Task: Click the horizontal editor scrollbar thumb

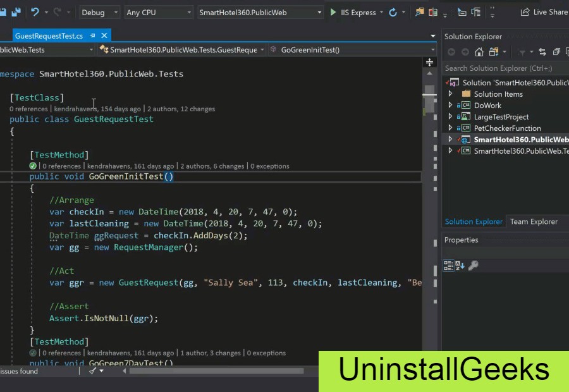Action: tap(216, 371)
